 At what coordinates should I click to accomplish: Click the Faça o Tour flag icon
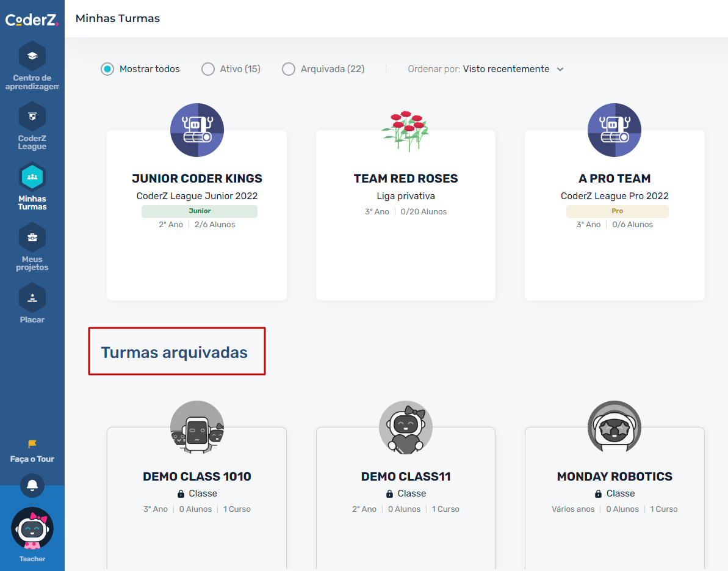coord(32,444)
